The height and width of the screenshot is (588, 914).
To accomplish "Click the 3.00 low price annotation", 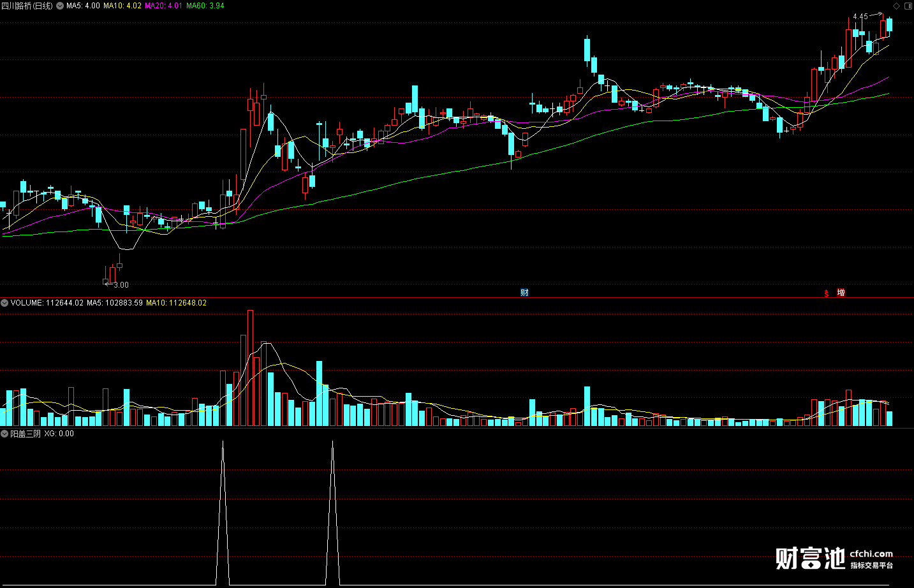I will click(121, 285).
